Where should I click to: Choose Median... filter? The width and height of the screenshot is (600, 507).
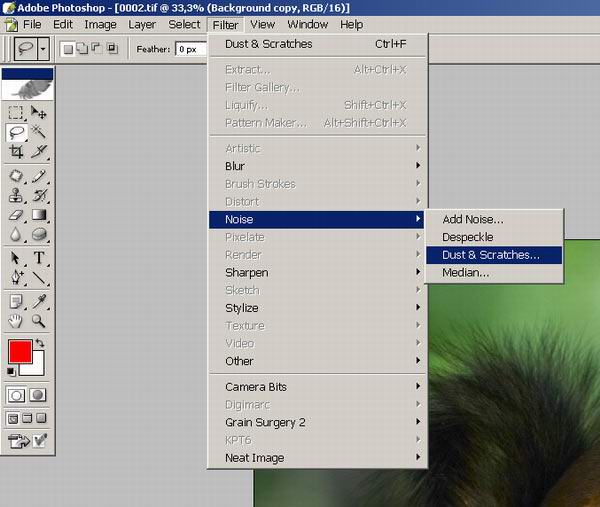pos(494,273)
